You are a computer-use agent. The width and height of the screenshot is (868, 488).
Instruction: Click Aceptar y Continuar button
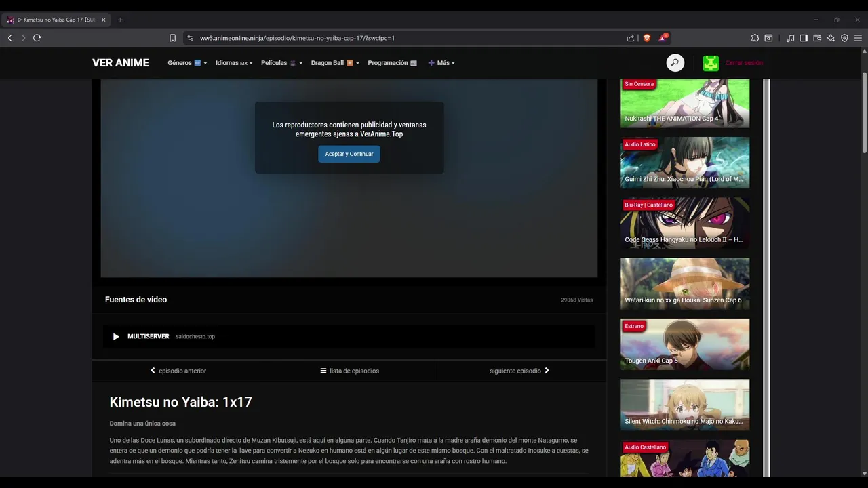(349, 154)
